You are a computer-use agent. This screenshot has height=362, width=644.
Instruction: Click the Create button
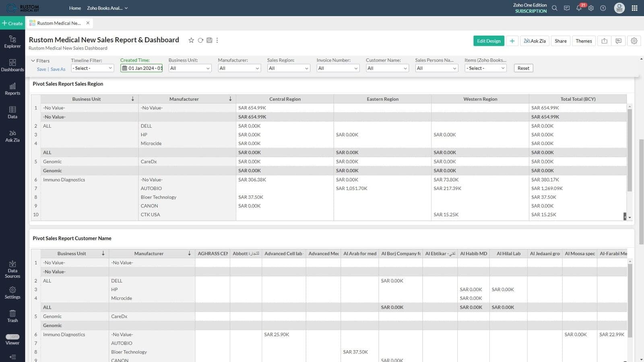click(x=12, y=23)
